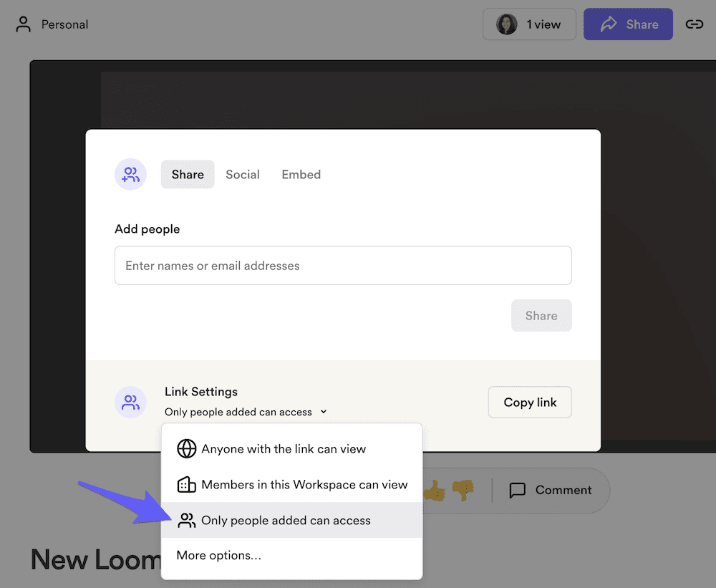The image size is (716, 588).
Task: Click the thumbs down emoji reaction
Action: click(x=463, y=490)
